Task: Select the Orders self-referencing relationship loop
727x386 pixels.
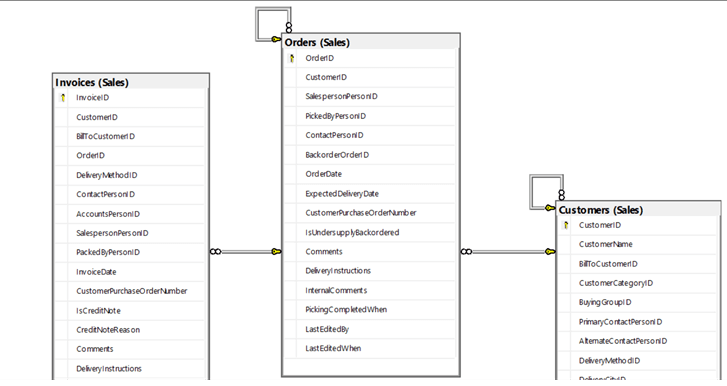Action: point(273,24)
